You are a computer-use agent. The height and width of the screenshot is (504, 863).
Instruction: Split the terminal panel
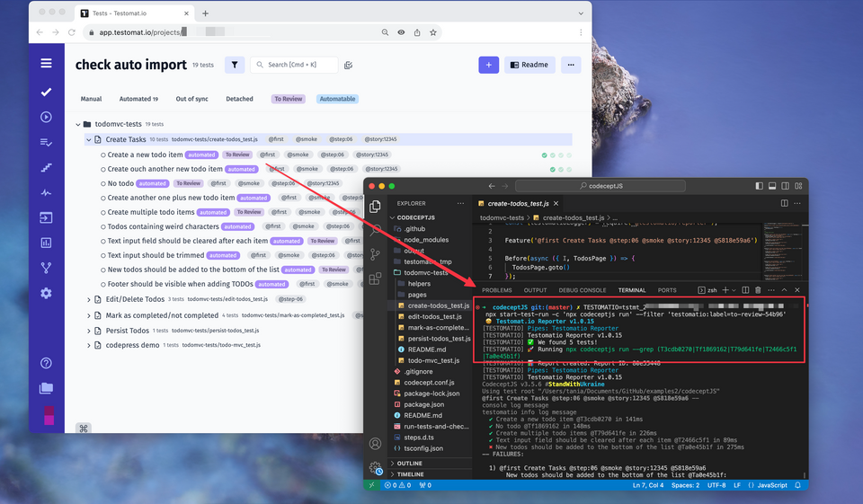coord(745,290)
